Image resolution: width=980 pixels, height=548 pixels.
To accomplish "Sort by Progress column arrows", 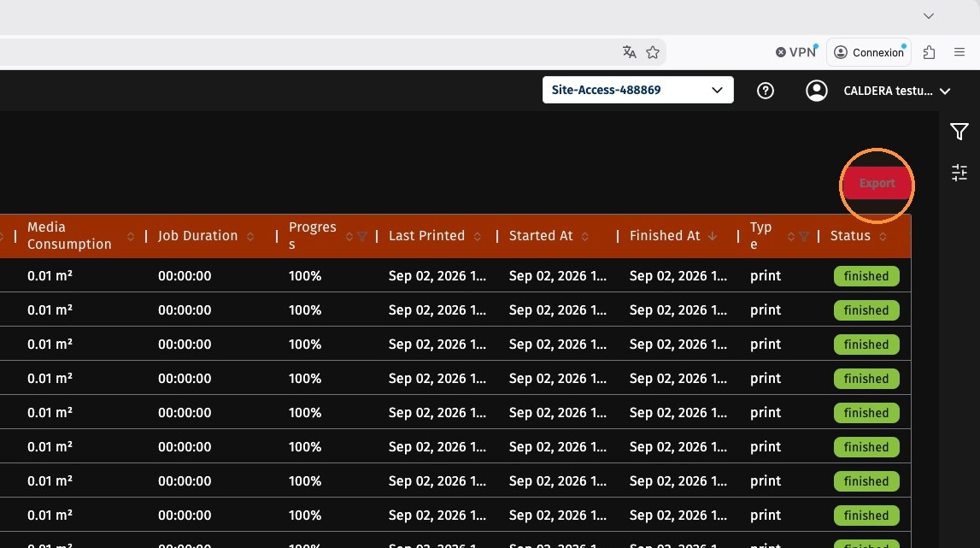I will click(x=349, y=237).
